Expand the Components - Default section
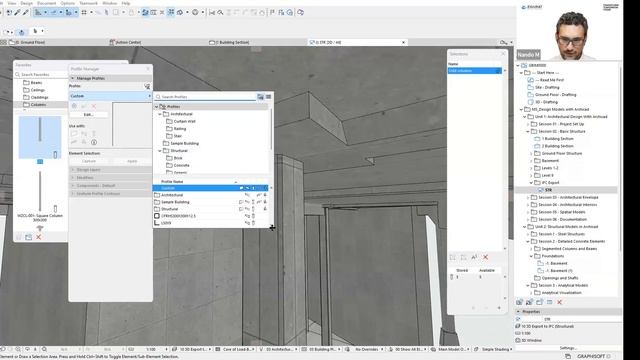Viewport: 640px width, 360px height. click(111, 186)
